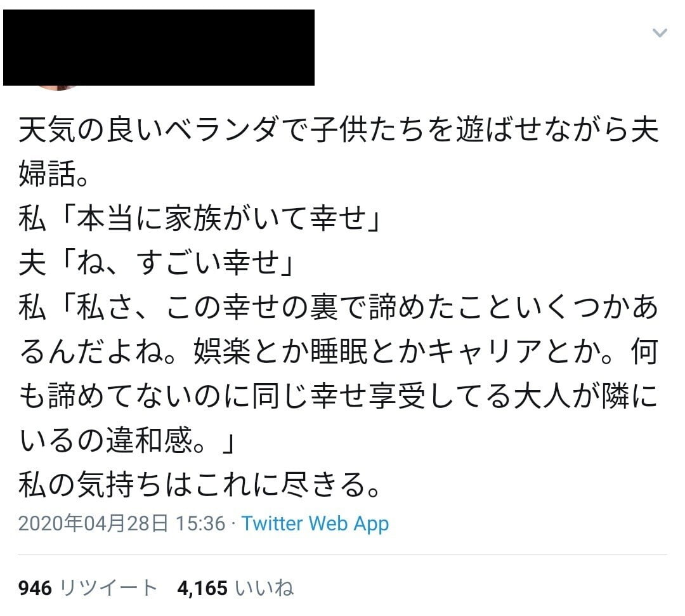
Task: Click the いいね label
Action: (x=264, y=588)
